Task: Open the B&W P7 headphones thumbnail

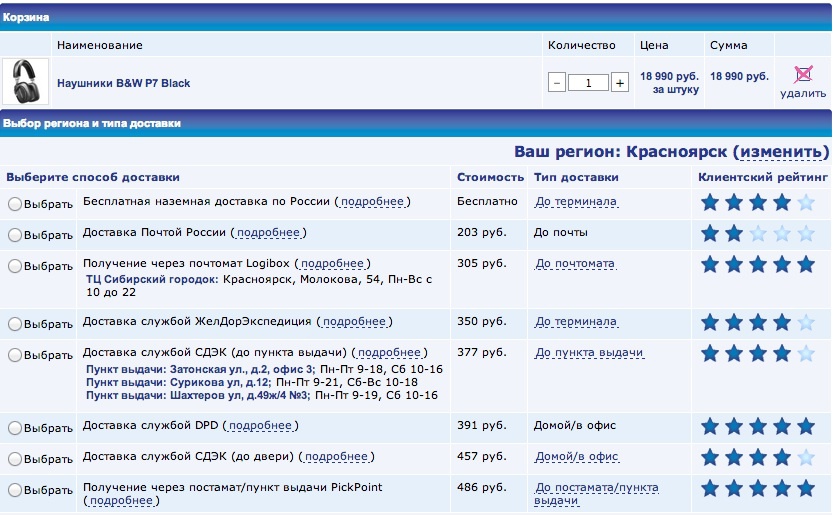Action: coord(26,81)
